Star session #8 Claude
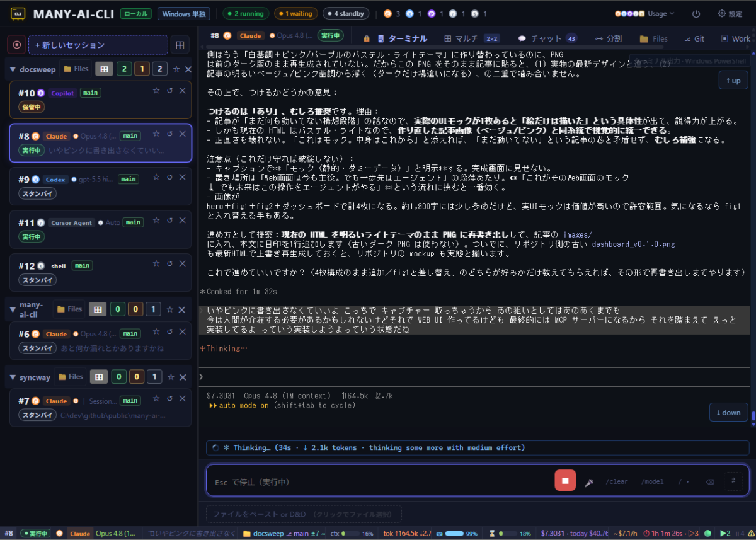 156,134
